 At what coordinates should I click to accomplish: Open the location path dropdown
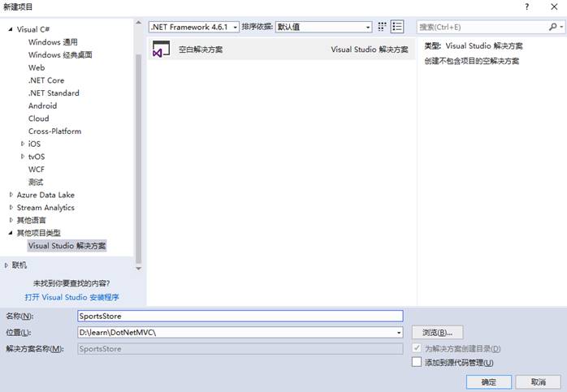click(399, 333)
